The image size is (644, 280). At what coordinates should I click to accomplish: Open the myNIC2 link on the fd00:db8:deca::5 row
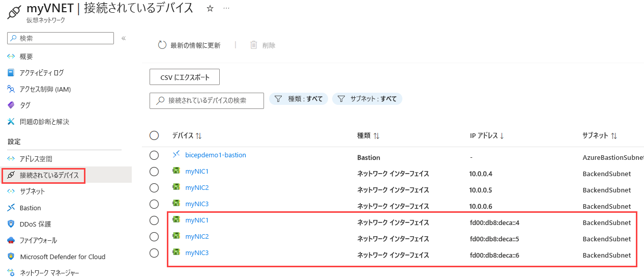click(x=197, y=236)
